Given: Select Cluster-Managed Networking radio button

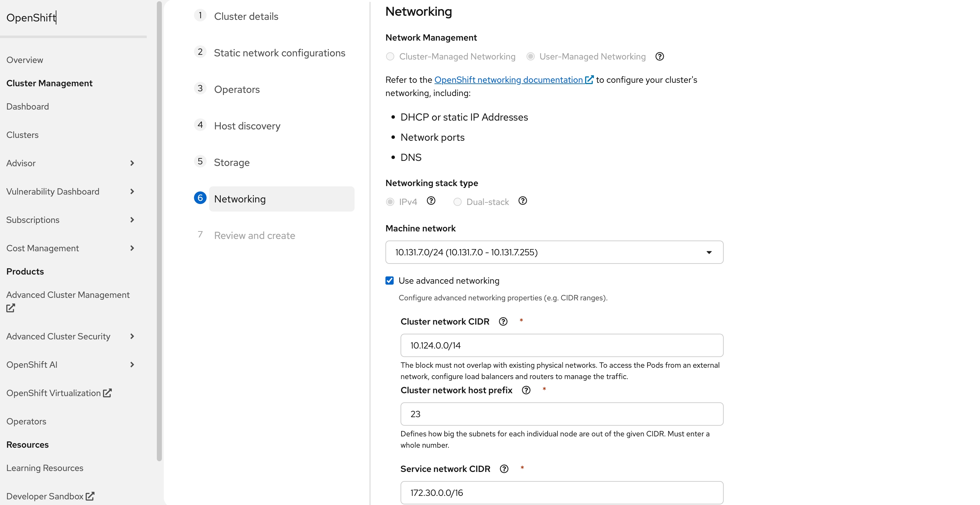Looking at the screenshot, I should coord(390,57).
